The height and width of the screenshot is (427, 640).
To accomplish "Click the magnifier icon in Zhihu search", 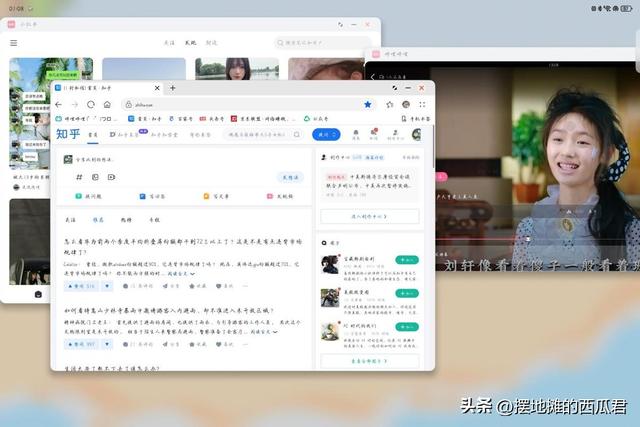I will (297, 134).
